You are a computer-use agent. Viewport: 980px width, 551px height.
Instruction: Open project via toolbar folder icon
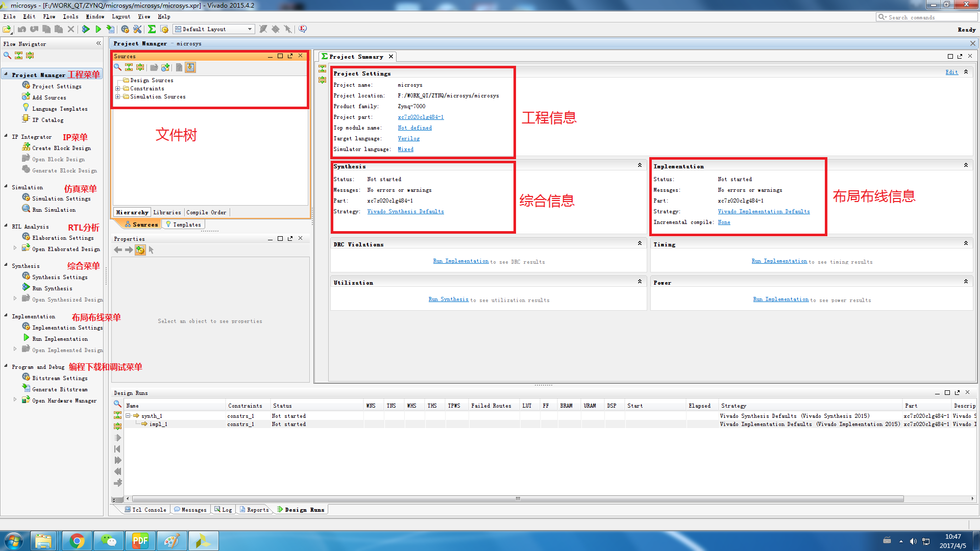7,29
